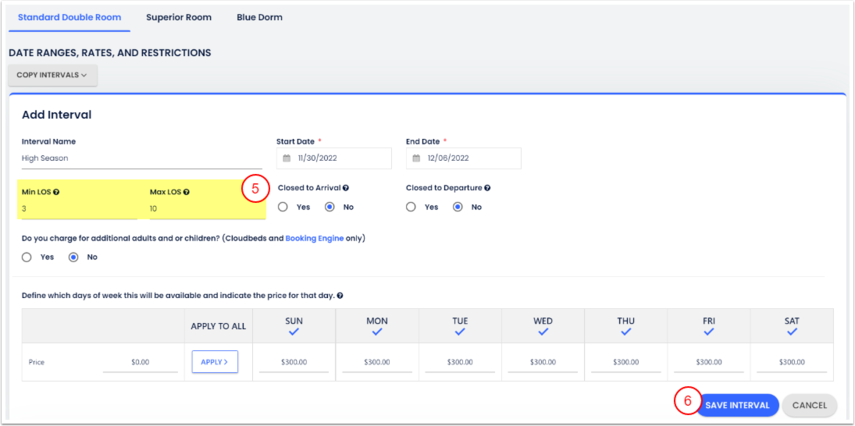The width and height of the screenshot is (855, 426).
Task: Open the Start Date calendar icon
Action: (287, 158)
